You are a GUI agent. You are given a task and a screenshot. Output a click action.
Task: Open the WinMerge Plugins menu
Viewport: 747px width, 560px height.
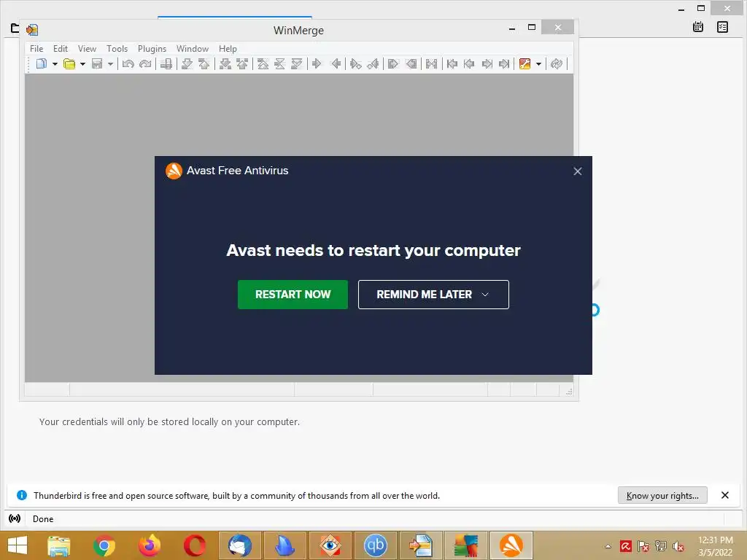click(152, 49)
